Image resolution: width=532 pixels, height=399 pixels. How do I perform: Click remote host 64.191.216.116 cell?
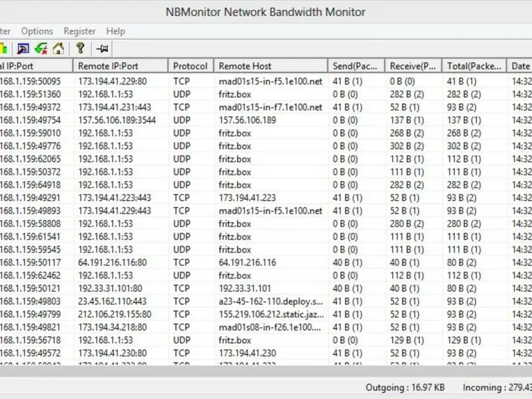247,263
